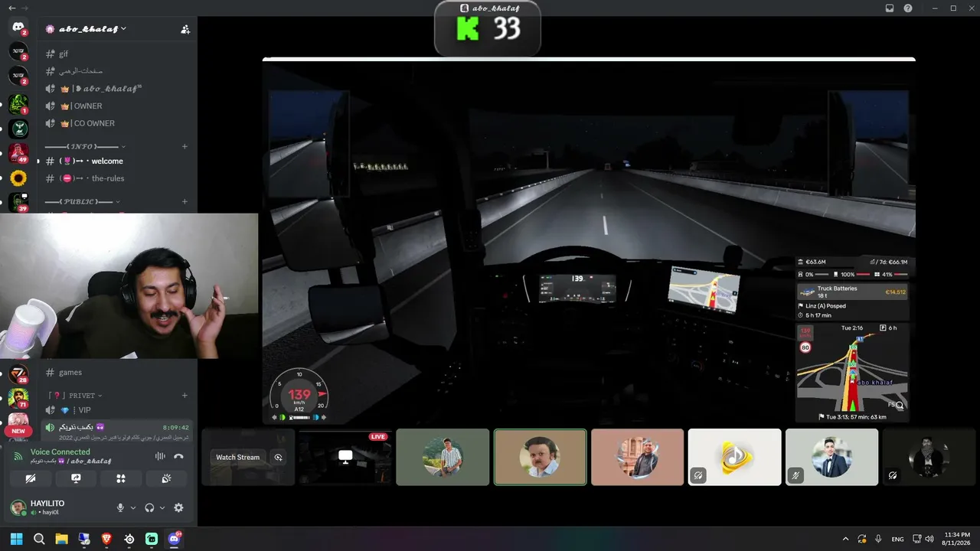Open Brave browser from taskbar
The height and width of the screenshot is (551, 980).
[106, 539]
